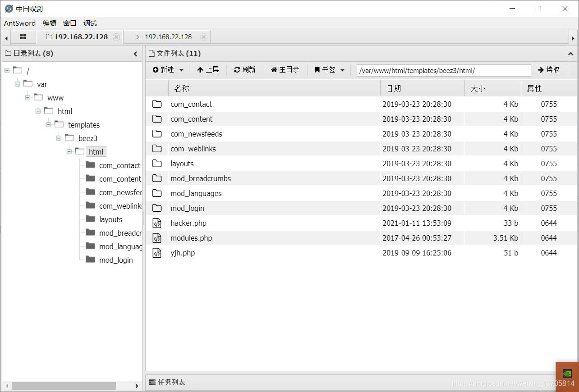579x392 pixels.
Task: Collapse the 目录列表 panel with the arrow
Action: 135,54
